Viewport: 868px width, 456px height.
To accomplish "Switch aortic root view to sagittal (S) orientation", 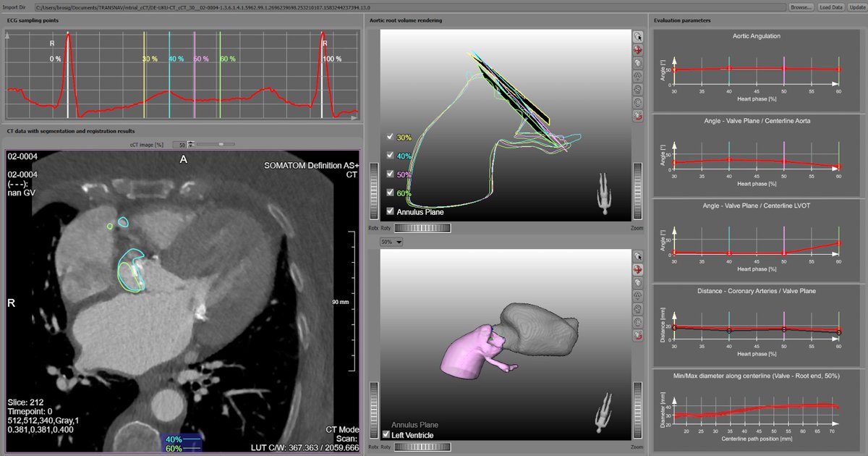I will (x=637, y=88).
